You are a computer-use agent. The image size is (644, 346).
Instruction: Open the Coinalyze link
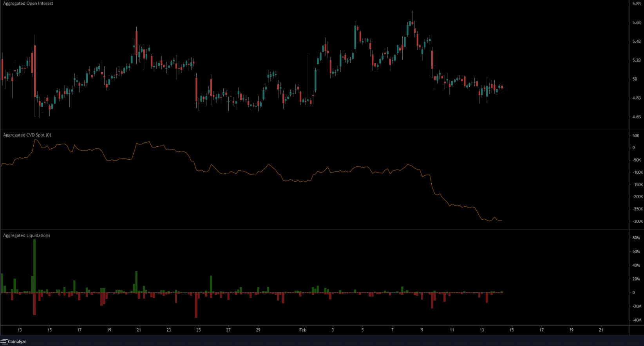17,342
